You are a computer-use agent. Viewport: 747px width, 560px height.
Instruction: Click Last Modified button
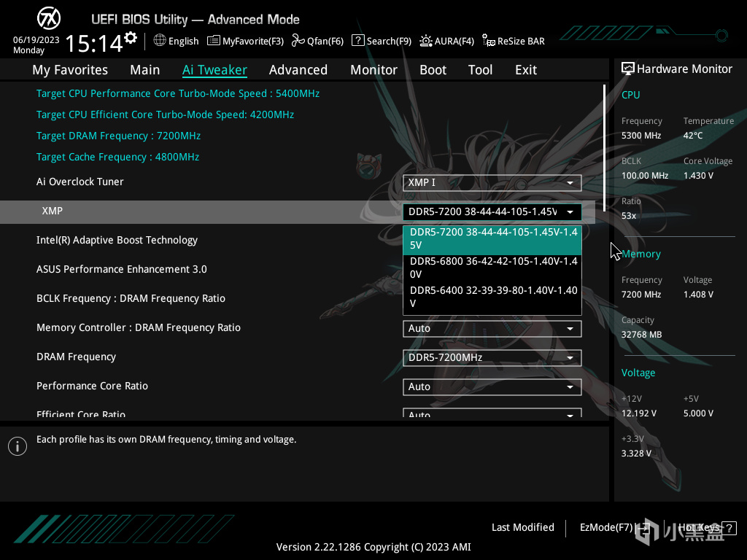(x=522, y=527)
